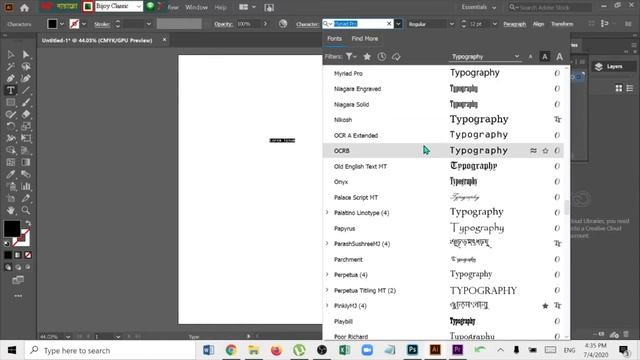640x360 pixels.
Task: Select the Line Segment tool
Action: point(26,90)
